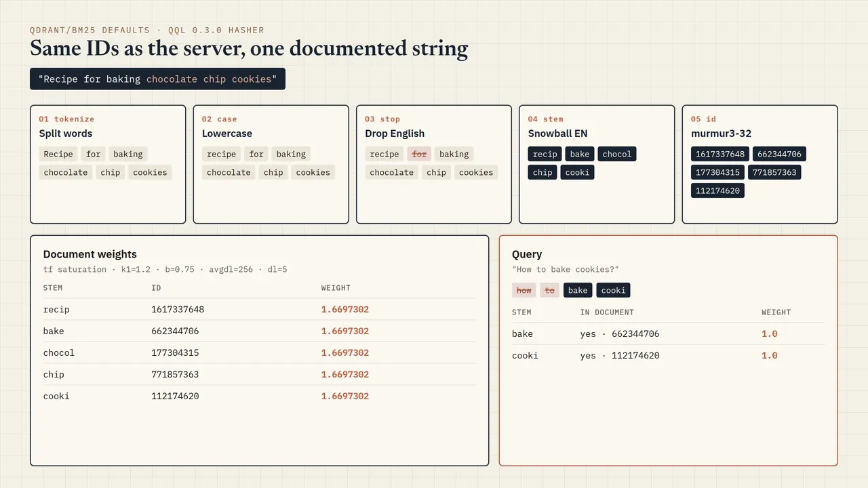Select "baking" token in Drop English card
The image size is (868, 488).
coord(454,154)
